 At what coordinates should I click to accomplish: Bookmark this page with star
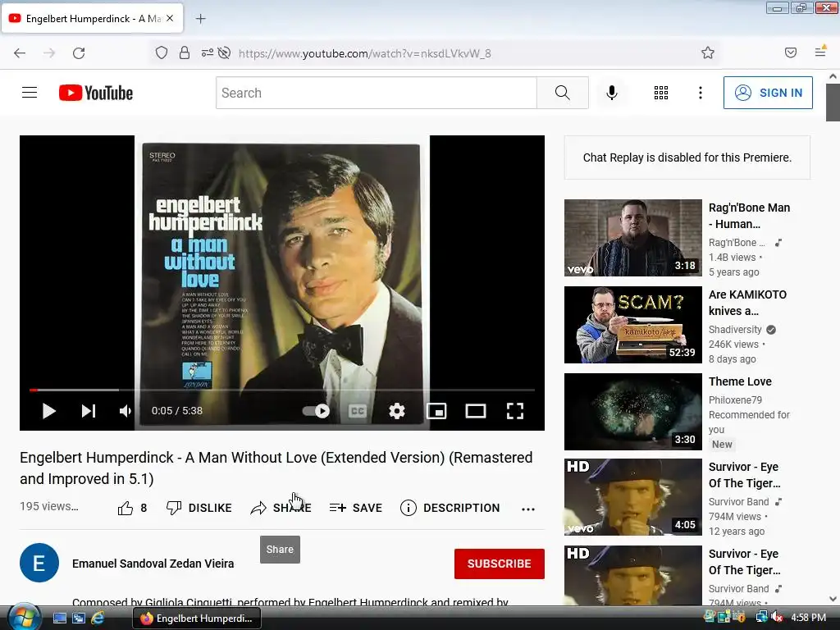708,52
